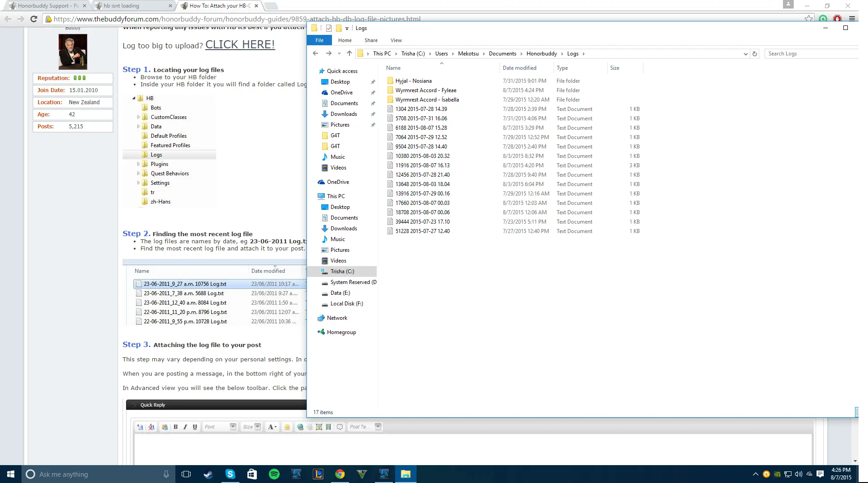The image size is (868, 483).
Task: Open Task View on the taskbar
Action: click(186, 474)
